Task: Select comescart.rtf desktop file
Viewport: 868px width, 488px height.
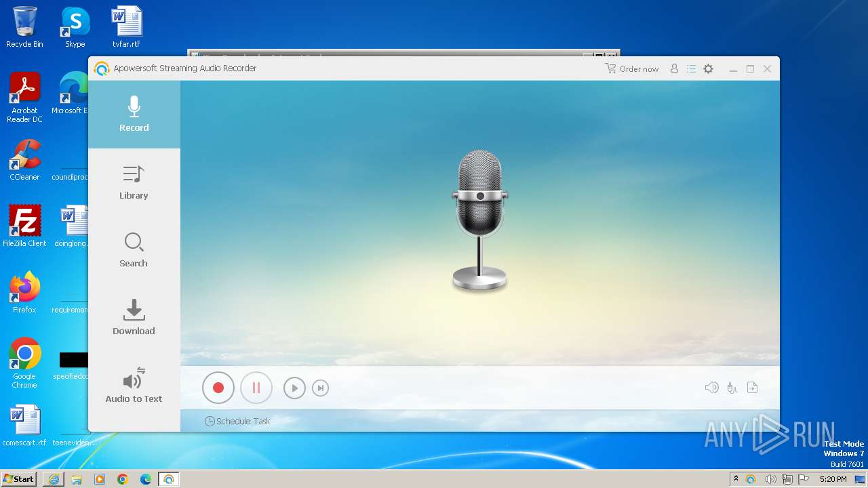Action: (x=24, y=426)
